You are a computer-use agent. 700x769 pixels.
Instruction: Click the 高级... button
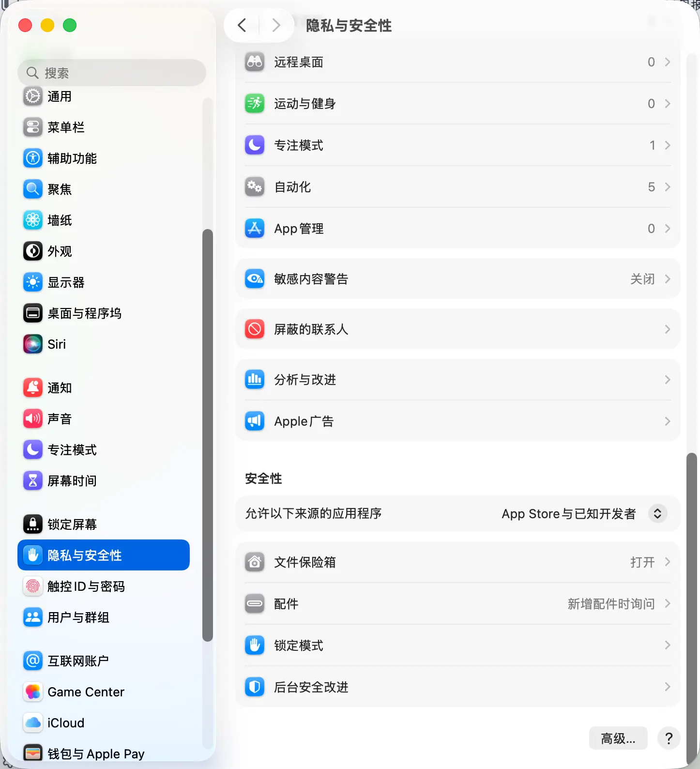tap(618, 738)
